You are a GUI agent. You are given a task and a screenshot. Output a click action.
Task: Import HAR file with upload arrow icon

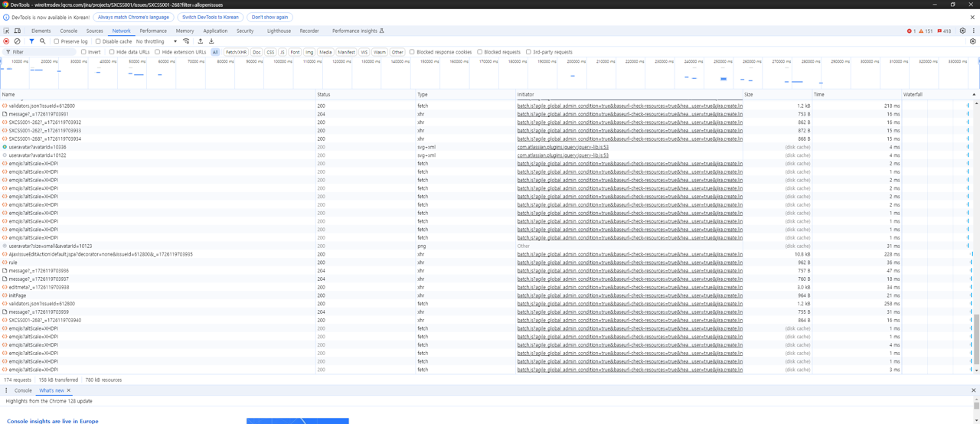[x=201, y=41]
